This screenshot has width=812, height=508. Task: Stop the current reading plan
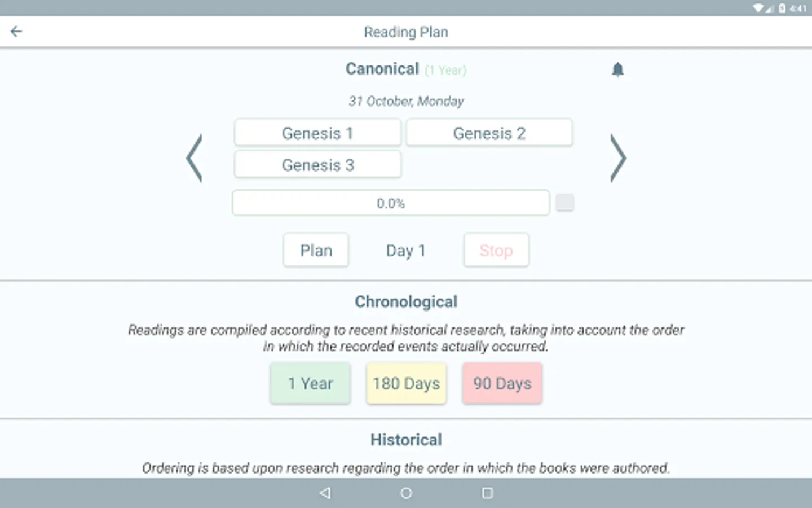[496, 250]
